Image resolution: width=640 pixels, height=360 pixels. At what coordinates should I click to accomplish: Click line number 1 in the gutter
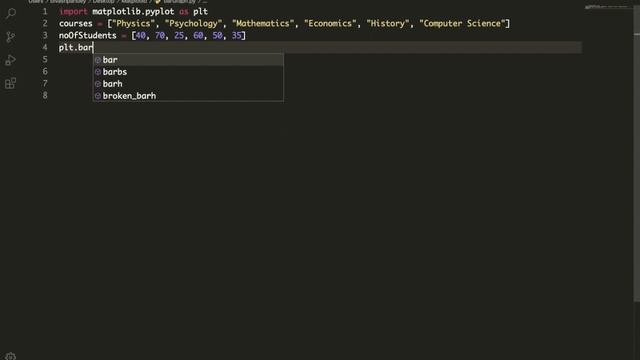(45, 11)
